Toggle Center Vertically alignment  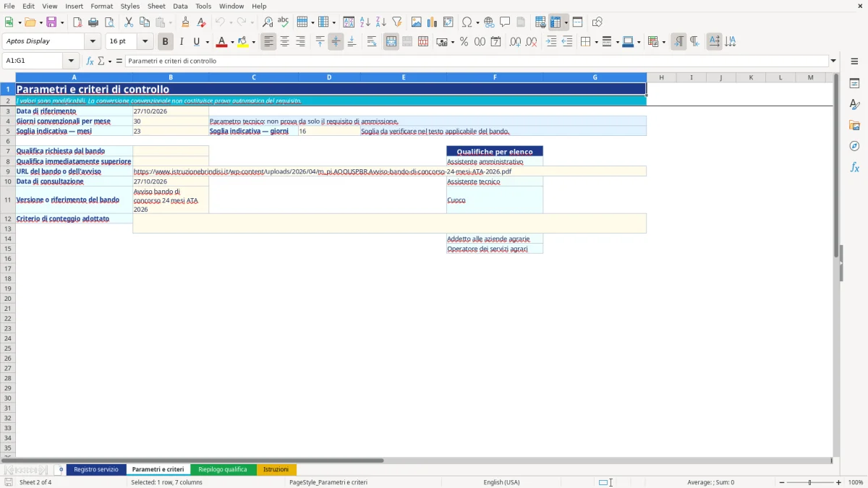pos(336,42)
